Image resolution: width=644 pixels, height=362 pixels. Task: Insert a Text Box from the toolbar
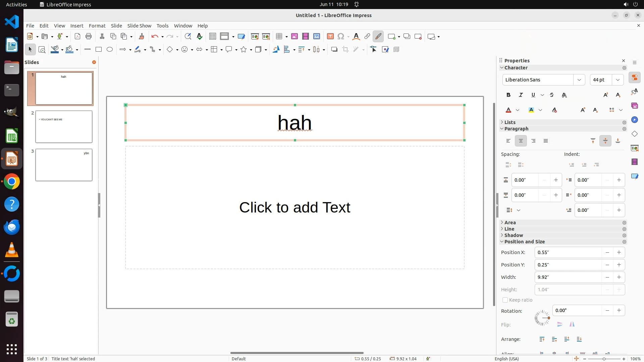[330, 37]
